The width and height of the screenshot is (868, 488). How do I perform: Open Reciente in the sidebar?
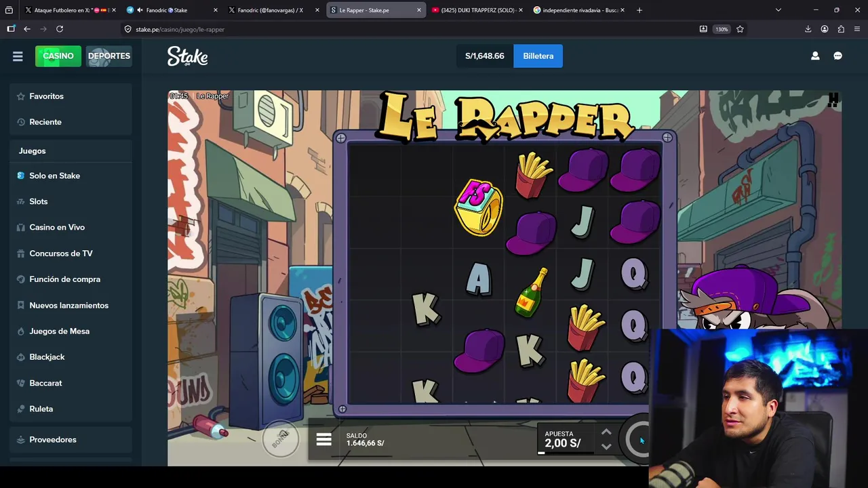coord(71,122)
